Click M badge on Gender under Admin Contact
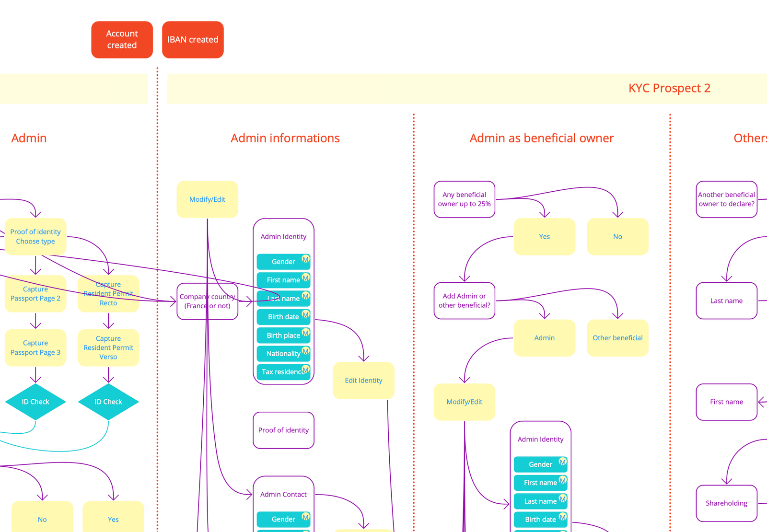 (305, 517)
